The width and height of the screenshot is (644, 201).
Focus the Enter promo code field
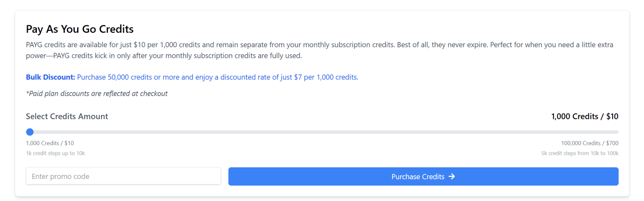[123, 176]
